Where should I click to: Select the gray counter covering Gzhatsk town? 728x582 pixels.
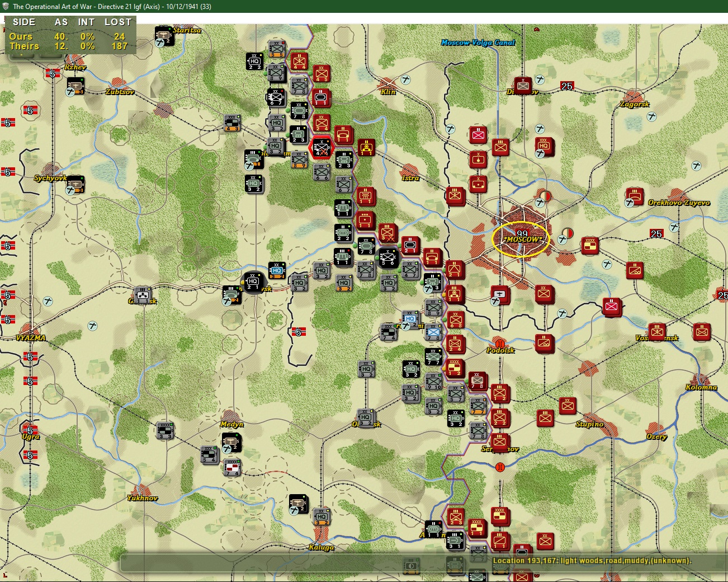(143, 295)
